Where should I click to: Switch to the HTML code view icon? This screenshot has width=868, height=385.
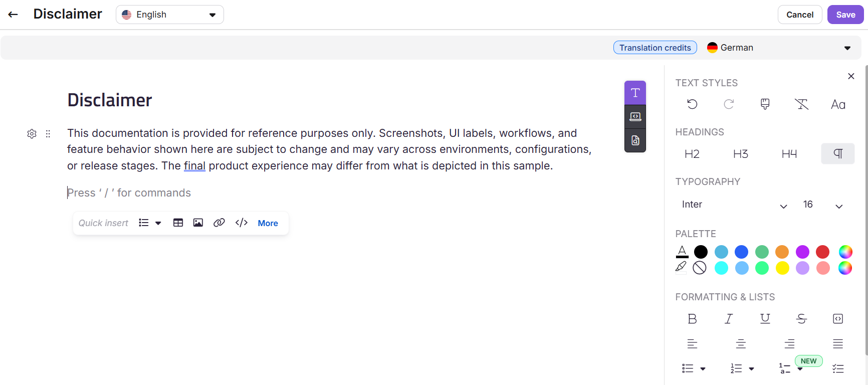[635, 116]
